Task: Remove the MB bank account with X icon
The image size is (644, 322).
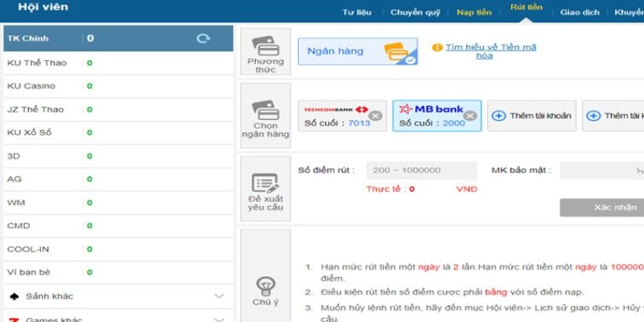Action: click(470, 116)
